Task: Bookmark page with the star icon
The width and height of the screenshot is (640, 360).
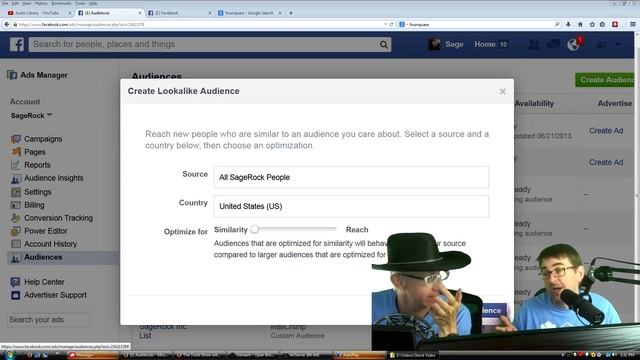Action: point(592,24)
